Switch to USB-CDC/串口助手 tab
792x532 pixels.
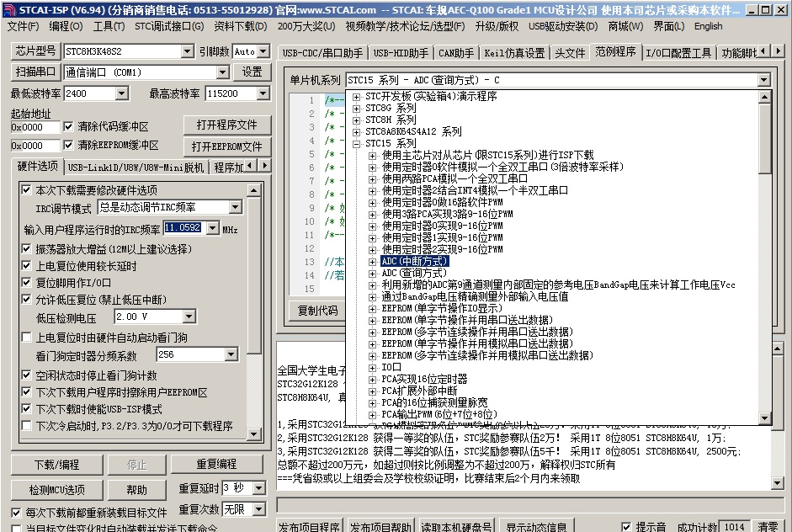tap(322, 53)
